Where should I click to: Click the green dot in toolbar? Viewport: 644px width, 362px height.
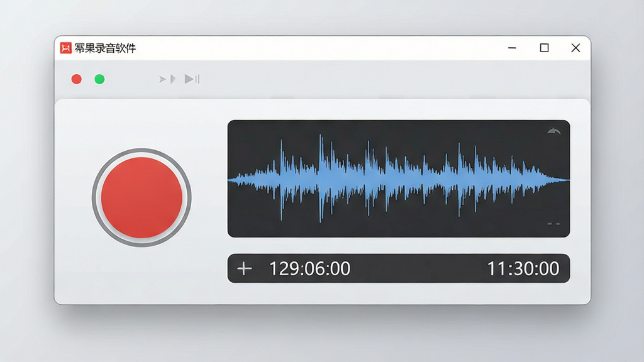99,79
